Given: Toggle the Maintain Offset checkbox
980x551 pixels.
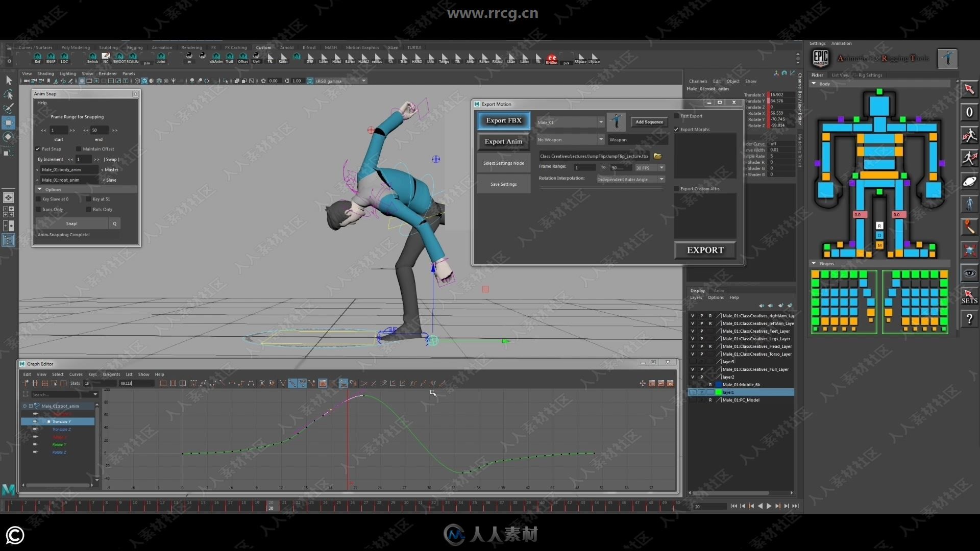Looking at the screenshot, I should click(x=79, y=149).
